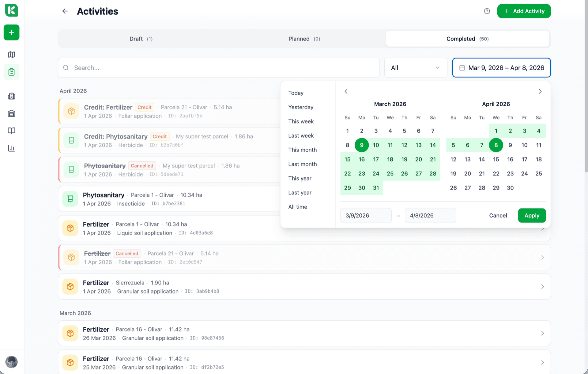The height and width of the screenshot is (374, 588).
Task: Expand the Fertilizer Sierrezuela activity row
Action: coord(542,286)
